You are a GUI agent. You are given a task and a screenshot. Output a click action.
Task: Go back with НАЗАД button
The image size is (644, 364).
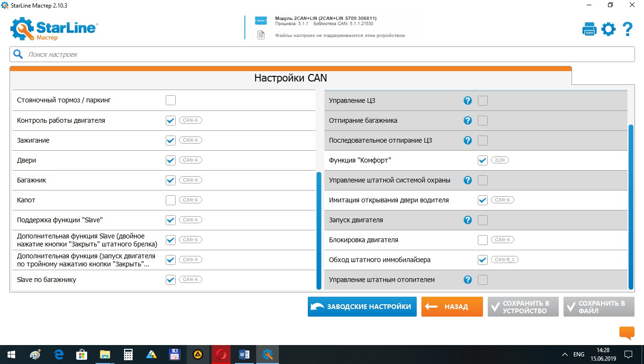pos(452,307)
